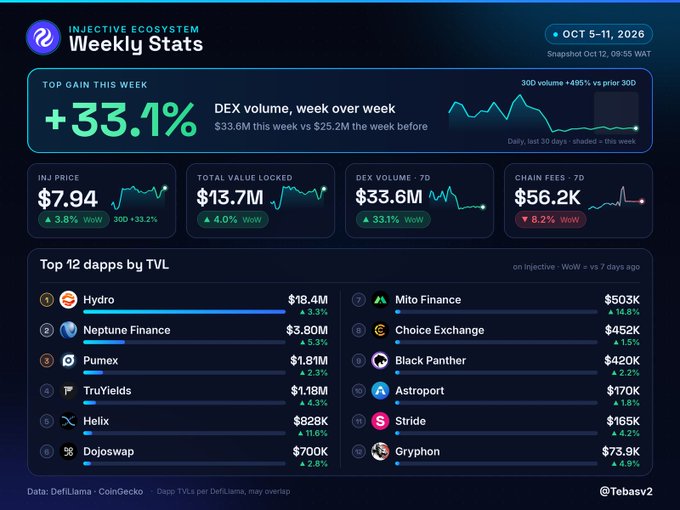Click the Helix dapp icon
The height and width of the screenshot is (510, 680).
coord(68,421)
